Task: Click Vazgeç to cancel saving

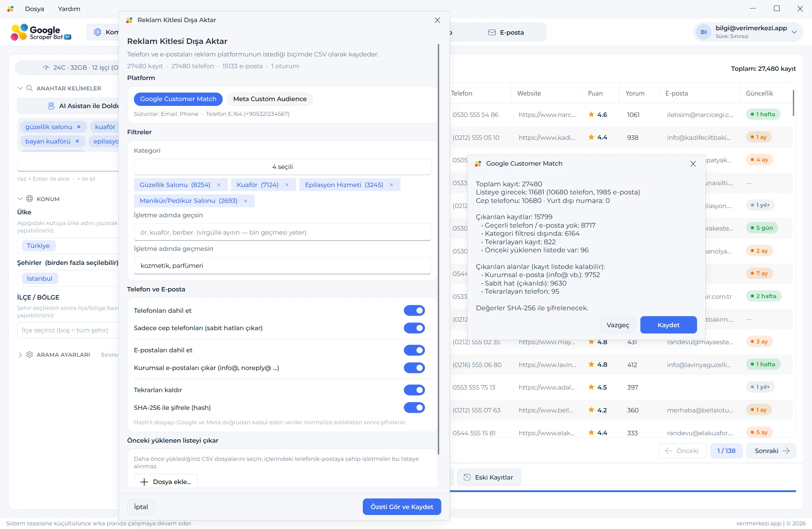Action: 618,325
